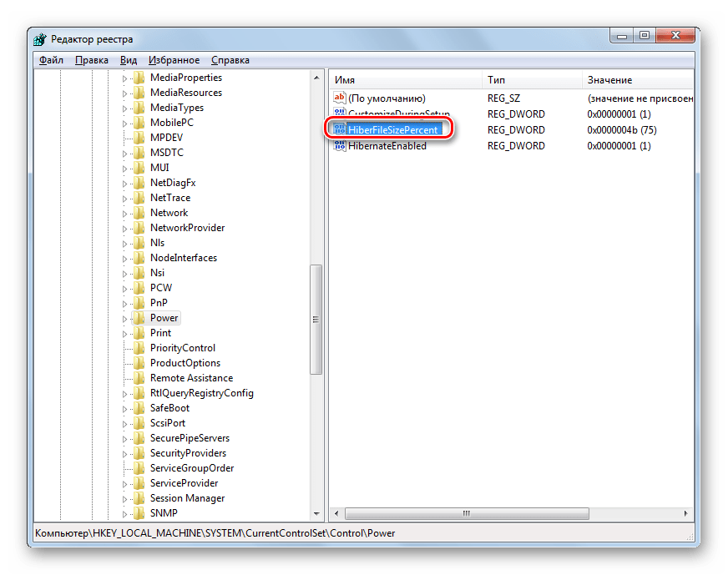This screenshot has height=575, width=728.
Task: Click the Значение column header
Action: point(638,80)
